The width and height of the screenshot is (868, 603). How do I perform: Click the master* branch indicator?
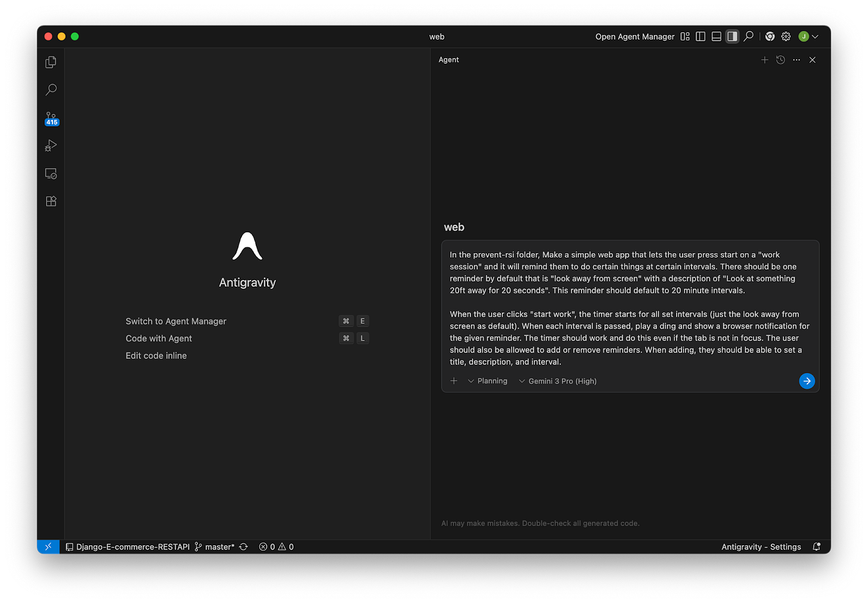tap(215, 546)
